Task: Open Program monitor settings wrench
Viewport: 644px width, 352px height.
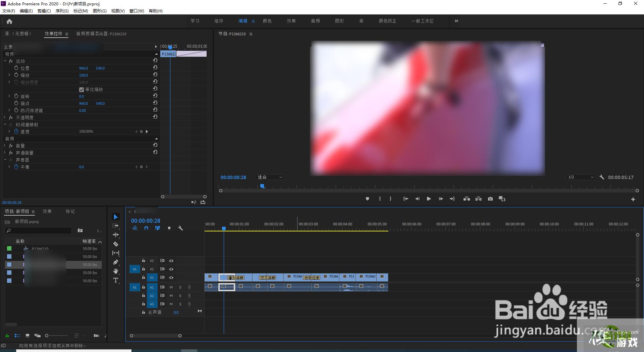Action: coord(602,177)
